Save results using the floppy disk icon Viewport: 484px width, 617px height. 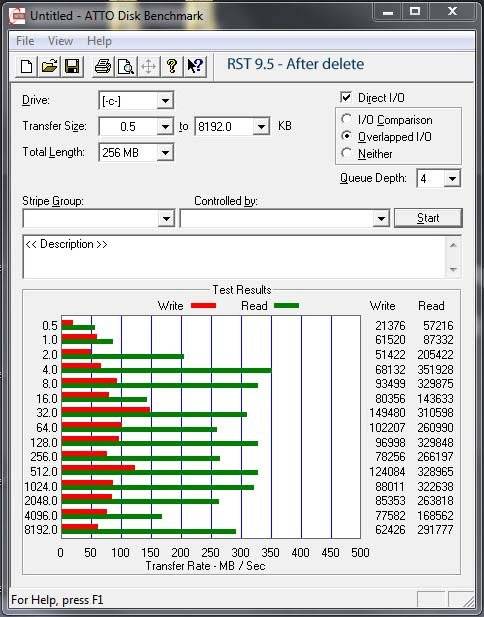72,67
